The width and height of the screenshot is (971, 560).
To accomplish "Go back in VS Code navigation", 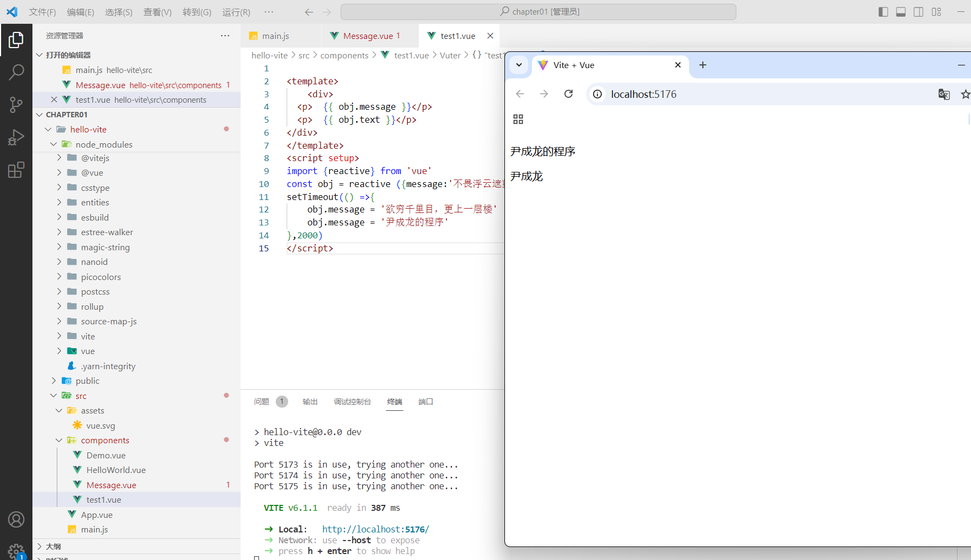I will tap(309, 12).
